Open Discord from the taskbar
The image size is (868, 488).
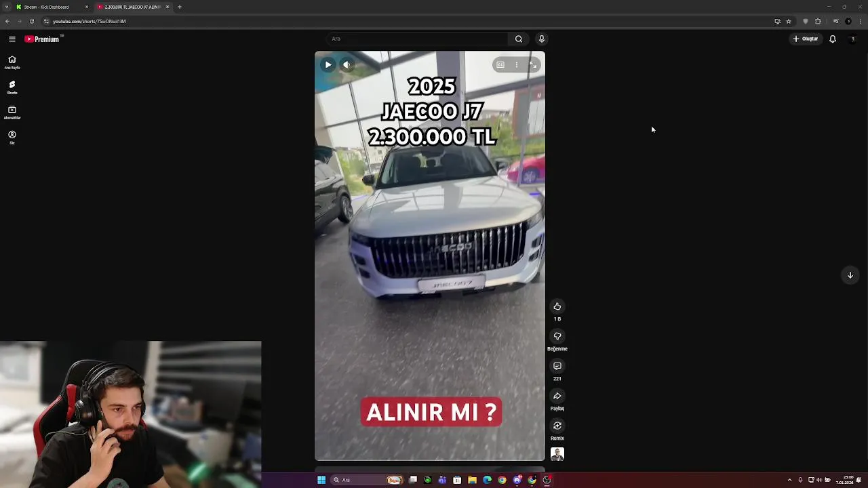517,480
